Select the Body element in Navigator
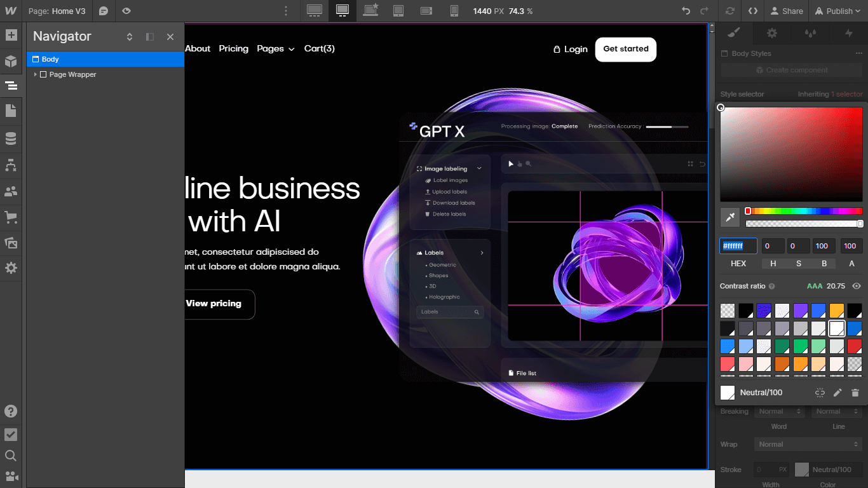868x488 pixels. (105, 59)
